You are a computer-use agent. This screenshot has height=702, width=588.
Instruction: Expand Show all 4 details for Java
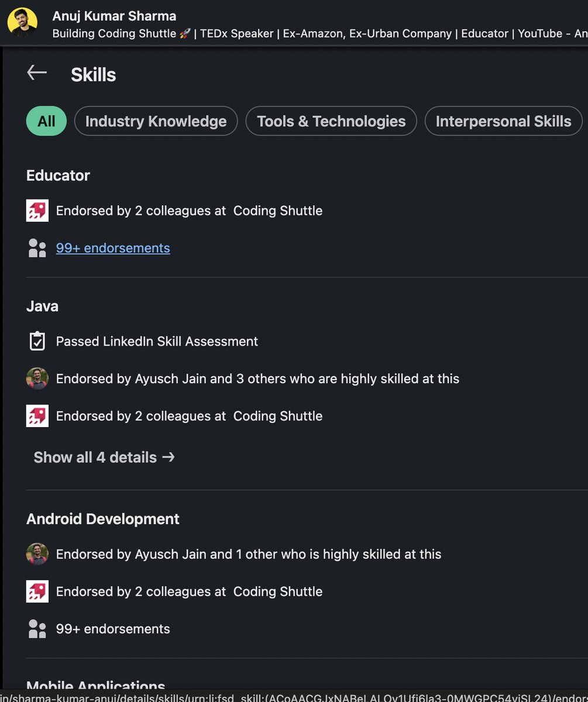coord(104,457)
